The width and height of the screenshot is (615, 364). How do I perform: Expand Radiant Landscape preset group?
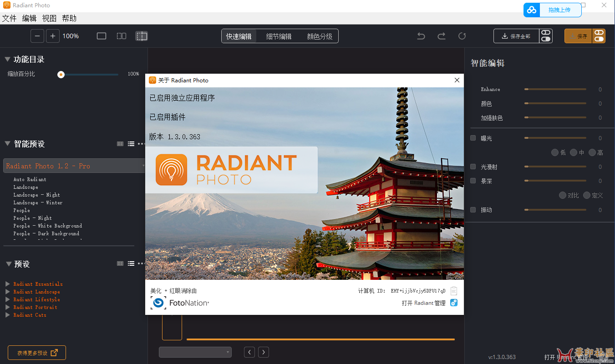tap(8, 292)
